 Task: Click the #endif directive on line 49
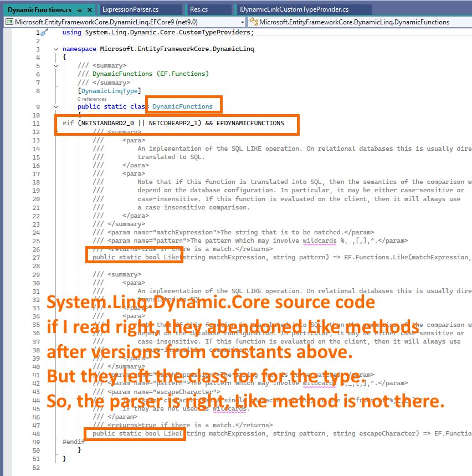[74, 442]
